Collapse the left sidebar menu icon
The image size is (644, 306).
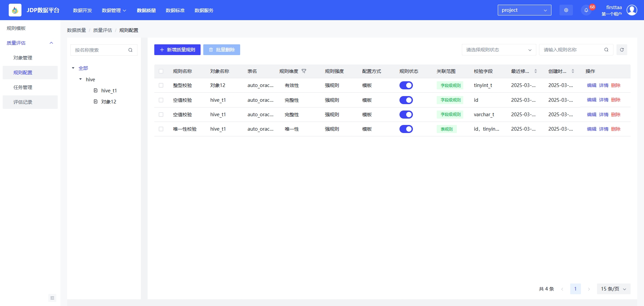coord(52,298)
